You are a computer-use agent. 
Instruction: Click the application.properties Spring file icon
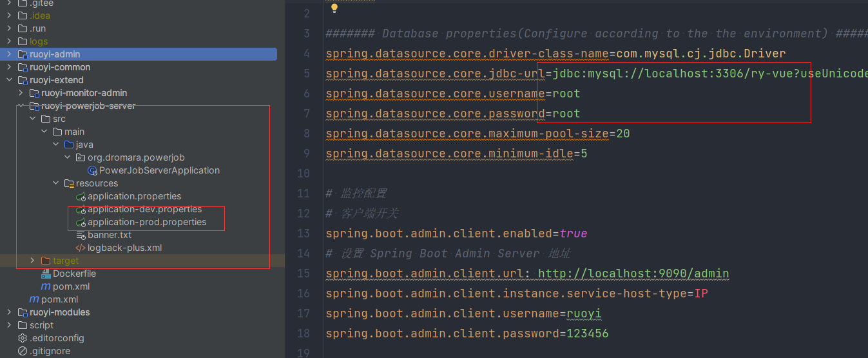point(81,196)
